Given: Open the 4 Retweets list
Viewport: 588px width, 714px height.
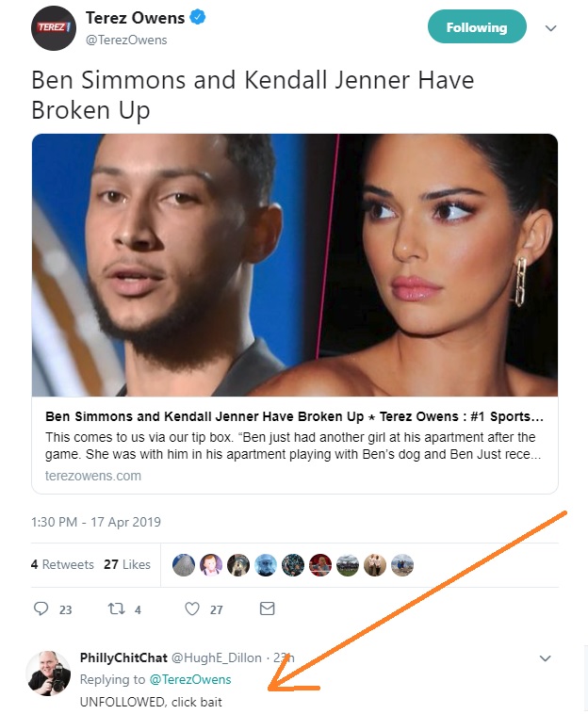Looking at the screenshot, I should 62,564.
